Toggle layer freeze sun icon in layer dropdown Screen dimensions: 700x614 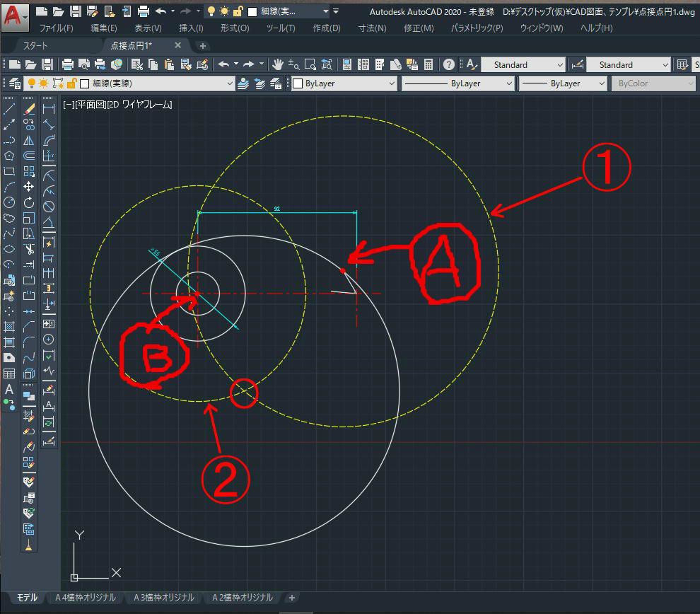(44, 83)
